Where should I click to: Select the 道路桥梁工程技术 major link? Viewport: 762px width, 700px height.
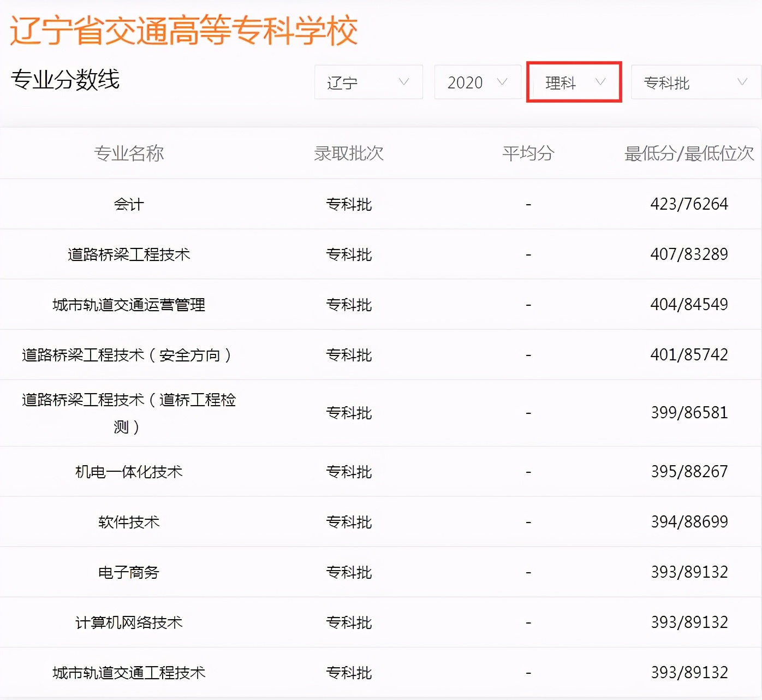click(129, 254)
